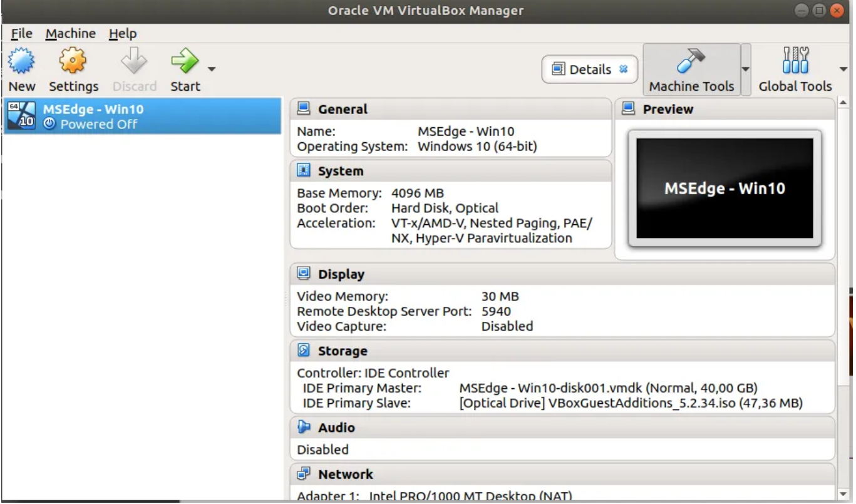Viewport: 856px width, 504px height.
Task: Click the Windows 10 64-bit OS icon
Action: [x=22, y=116]
